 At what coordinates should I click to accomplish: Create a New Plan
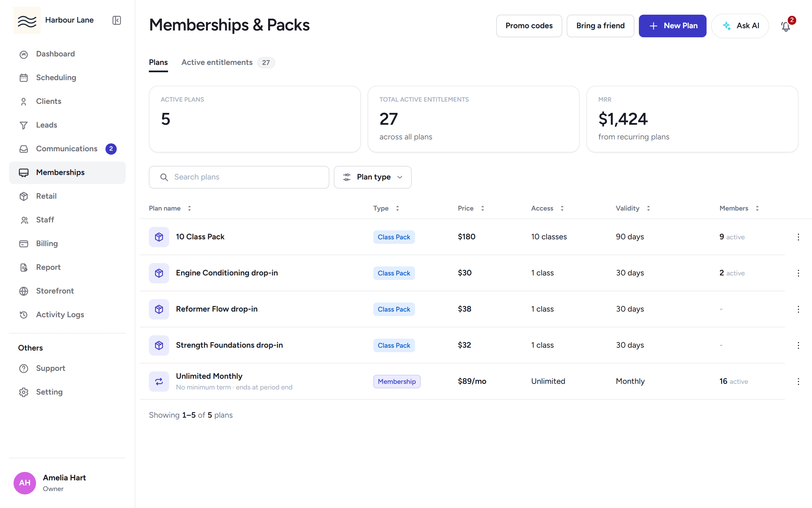pyautogui.click(x=672, y=26)
